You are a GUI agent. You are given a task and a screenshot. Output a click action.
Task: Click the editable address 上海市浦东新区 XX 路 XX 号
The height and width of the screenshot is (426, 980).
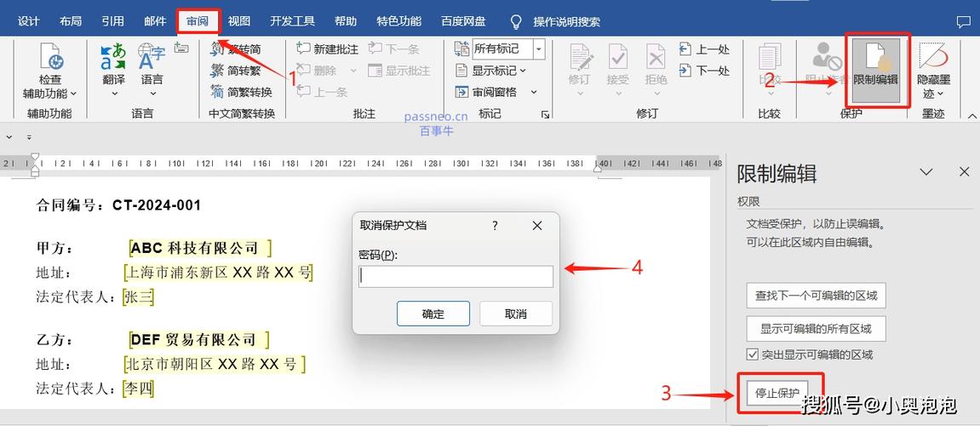tap(219, 273)
